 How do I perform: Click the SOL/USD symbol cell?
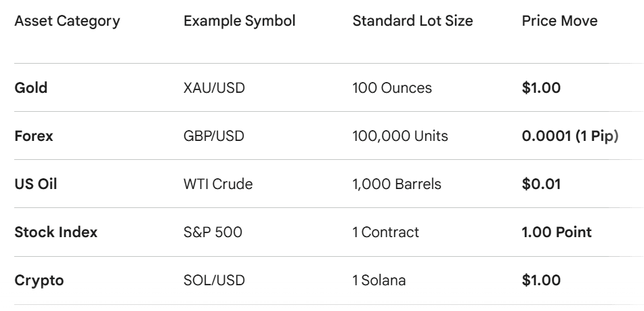click(211, 280)
